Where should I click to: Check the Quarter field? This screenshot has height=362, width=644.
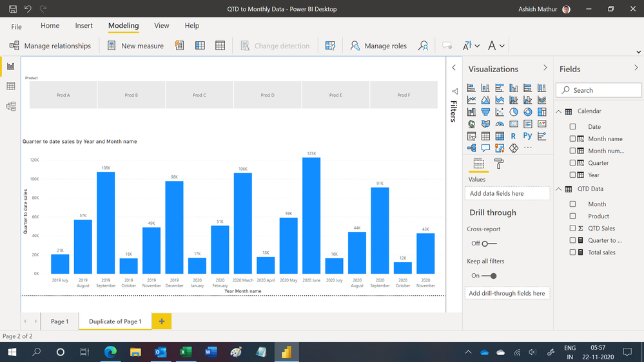573,163
